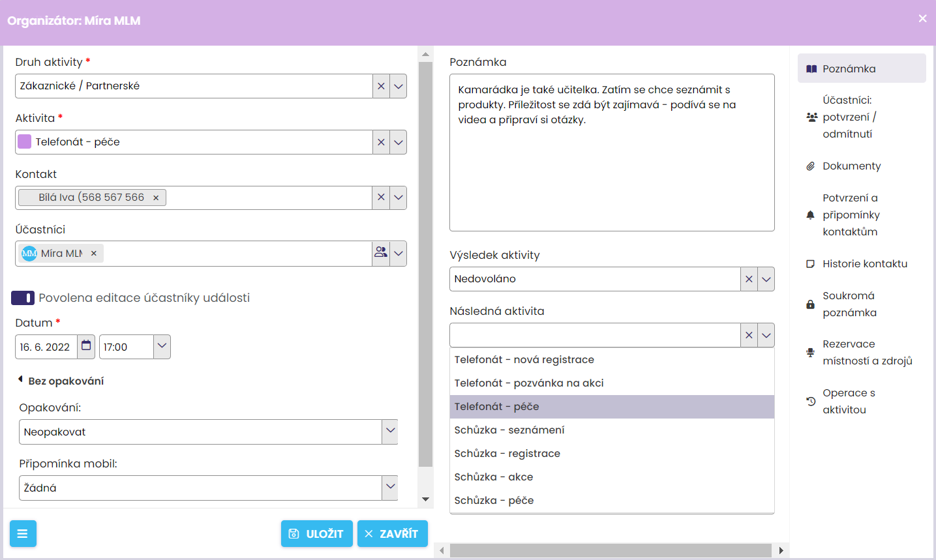
Task: Open the hamburger menu button
Action: 23,534
